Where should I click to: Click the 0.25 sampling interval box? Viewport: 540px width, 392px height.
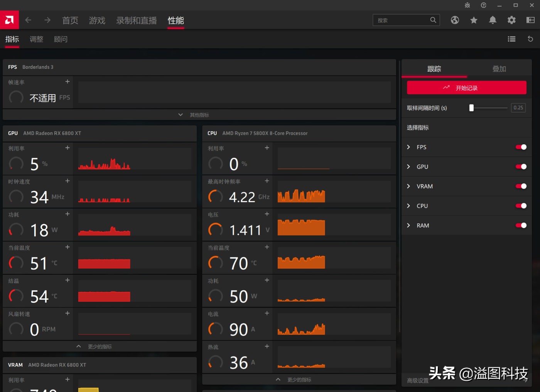click(518, 108)
